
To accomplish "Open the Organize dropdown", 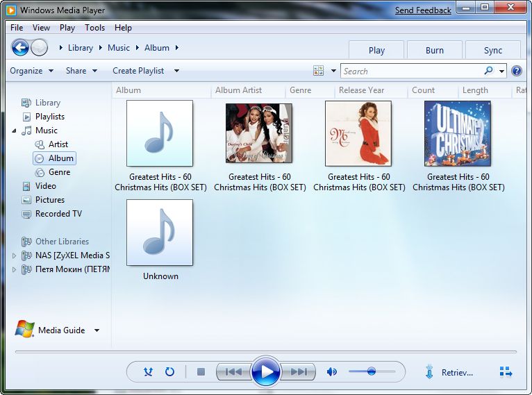I will tap(31, 71).
